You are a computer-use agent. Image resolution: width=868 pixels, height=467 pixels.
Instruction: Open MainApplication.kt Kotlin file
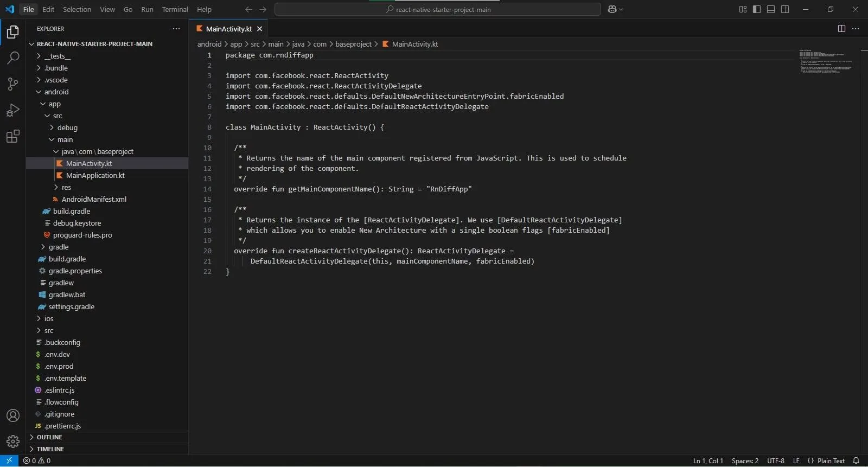(x=95, y=175)
